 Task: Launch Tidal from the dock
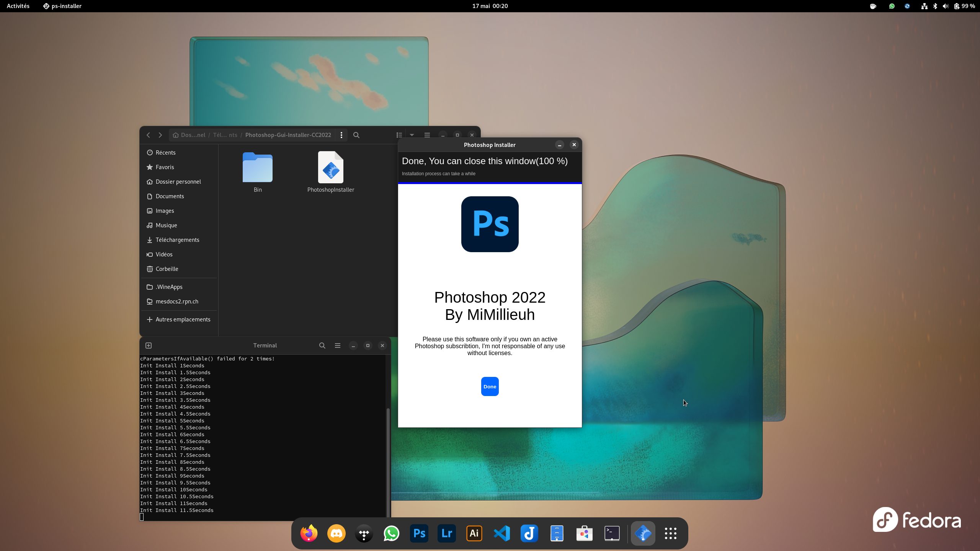coord(364,533)
